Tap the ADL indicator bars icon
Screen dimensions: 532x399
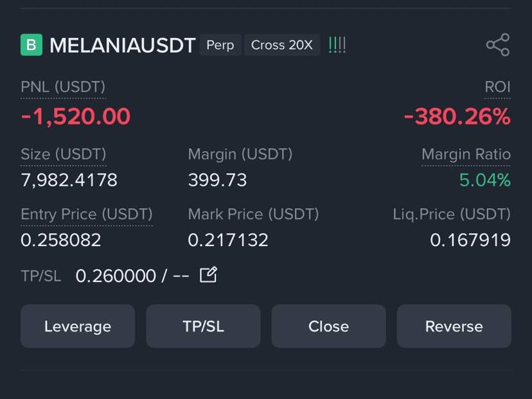(x=337, y=45)
